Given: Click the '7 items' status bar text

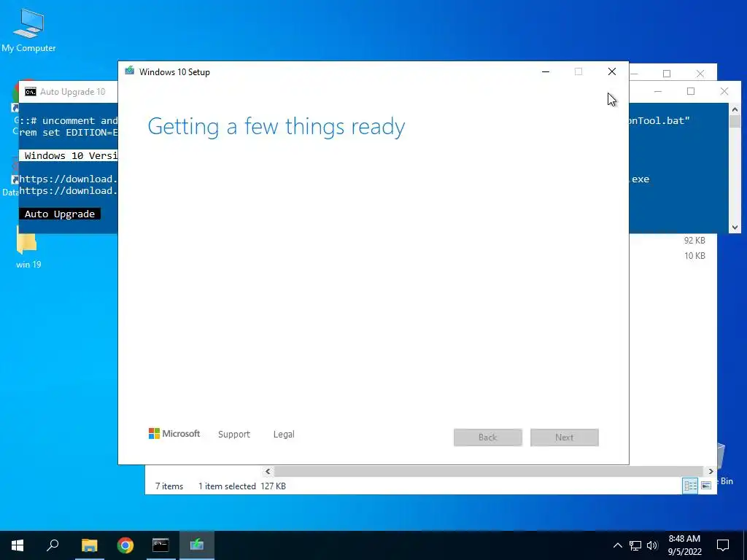Looking at the screenshot, I should 169,486.
